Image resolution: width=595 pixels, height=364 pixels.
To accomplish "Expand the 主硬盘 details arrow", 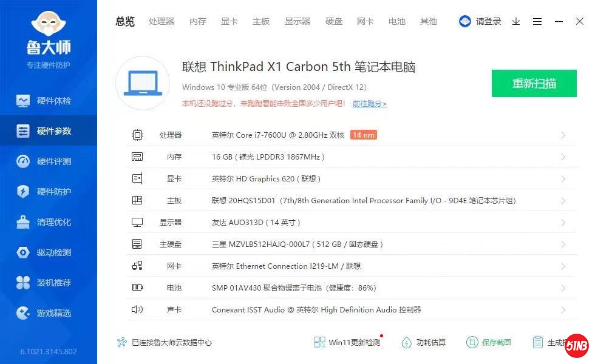I will tap(563, 244).
